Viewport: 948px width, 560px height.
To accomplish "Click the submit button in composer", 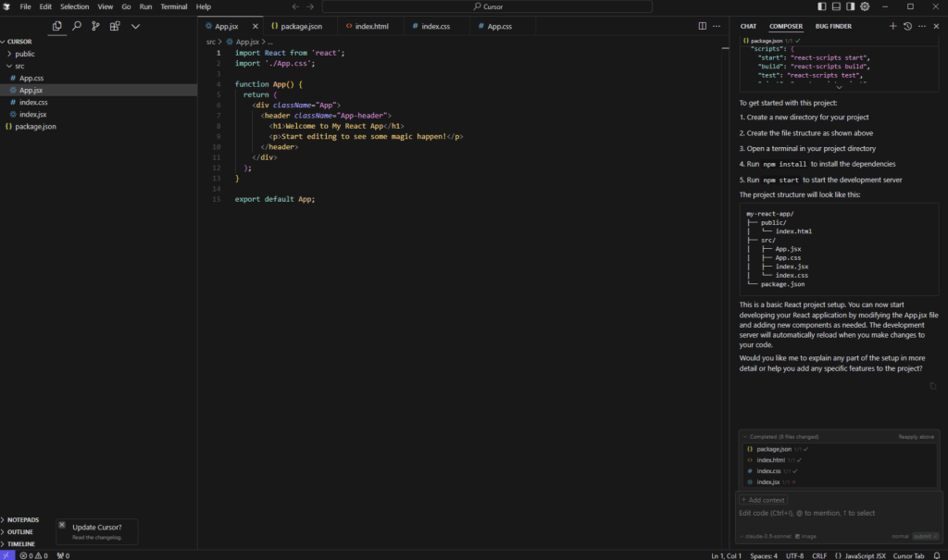I will click(925, 537).
